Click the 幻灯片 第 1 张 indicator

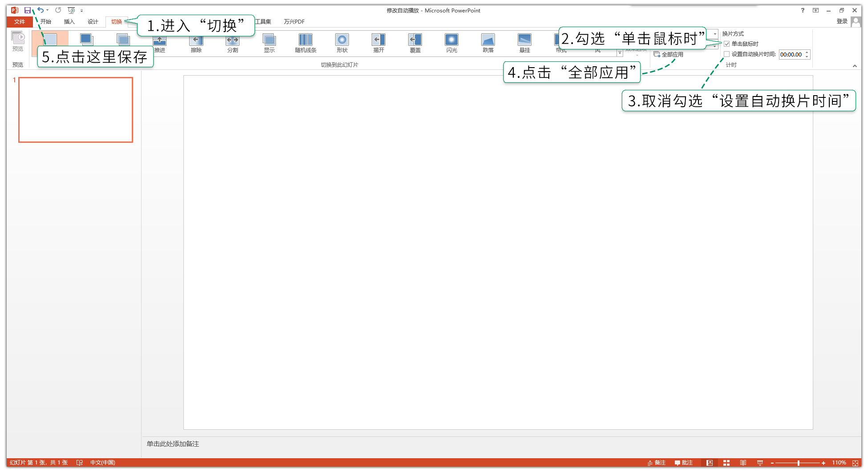point(39,463)
